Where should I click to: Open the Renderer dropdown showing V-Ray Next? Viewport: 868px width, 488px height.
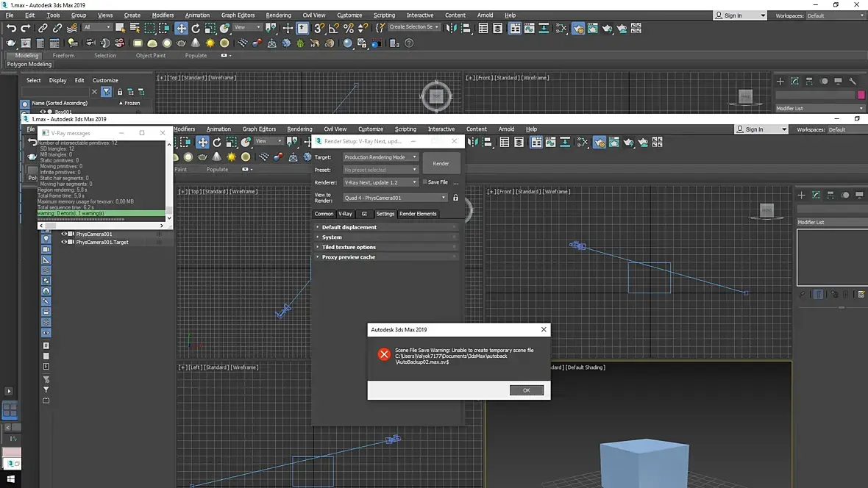tap(380, 182)
